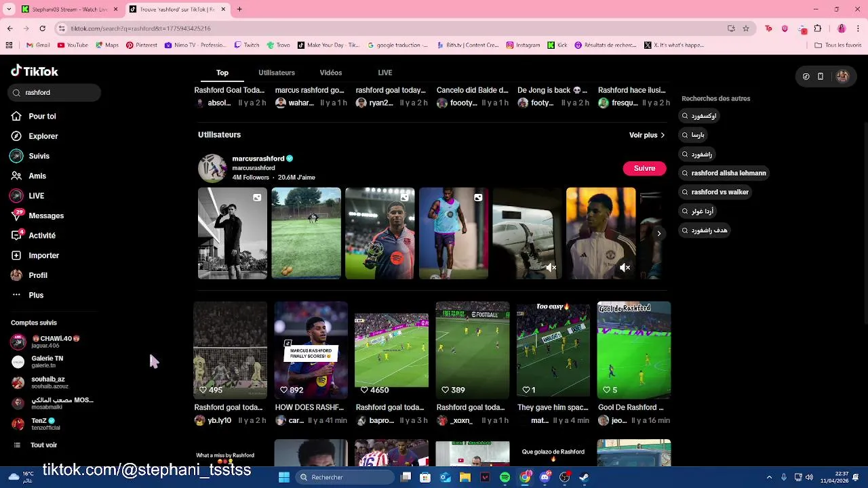Open the Chrome three-dot menu
Viewport: 868px width, 488px height.
click(859, 28)
